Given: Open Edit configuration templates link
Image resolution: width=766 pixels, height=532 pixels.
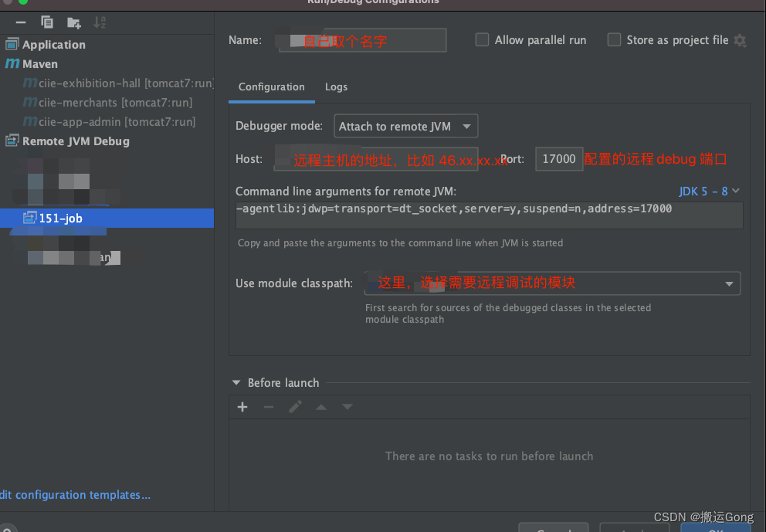Looking at the screenshot, I should [x=75, y=494].
